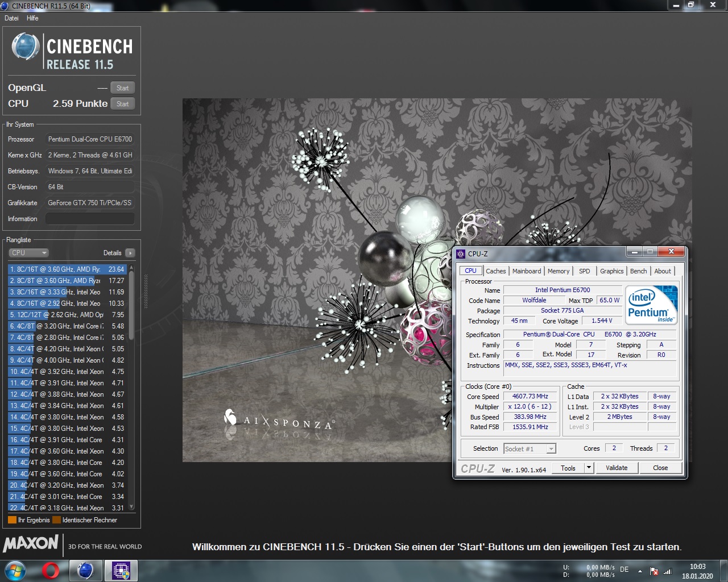Toggle the ranking Details arrow button

pyautogui.click(x=130, y=253)
